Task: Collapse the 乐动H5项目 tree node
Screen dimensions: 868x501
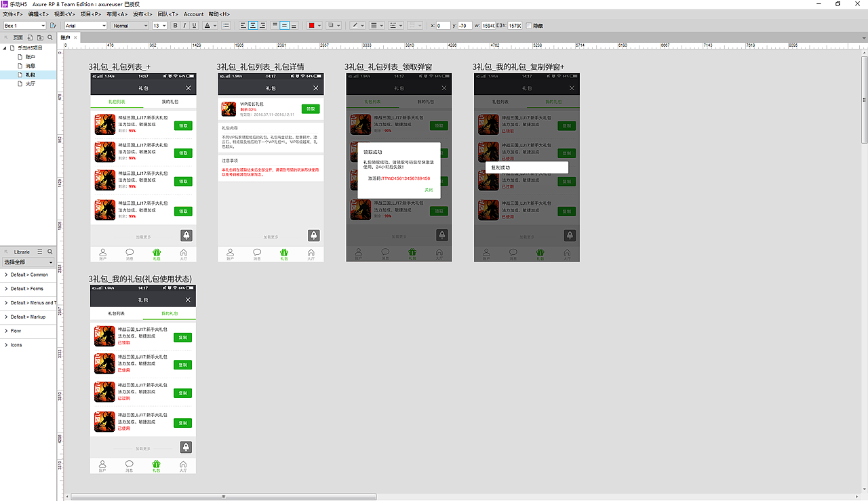Action: tap(5, 48)
